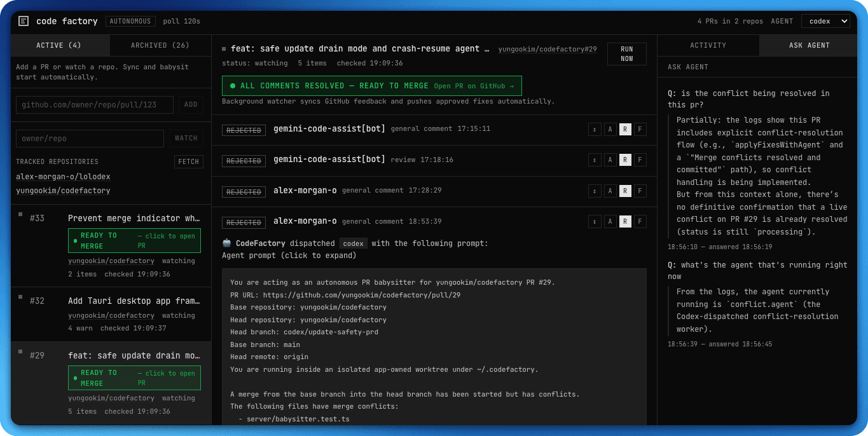868x436 pixels.
Task: Toggle Reject (R) on 17:28:29 comment
Action: 626,191
